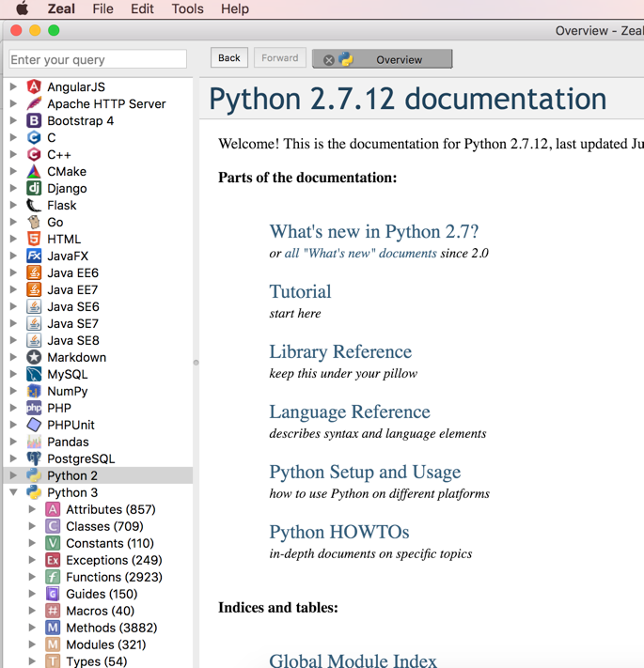This screenshot has width=644, height=668.
Task: Click the CMake triangle icon
Action: 34,171
